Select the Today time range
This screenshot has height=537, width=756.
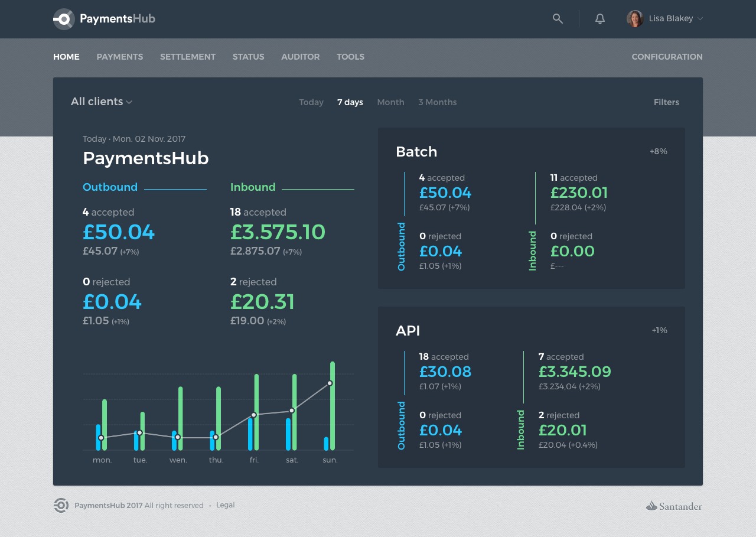click(x=311, y=102)
